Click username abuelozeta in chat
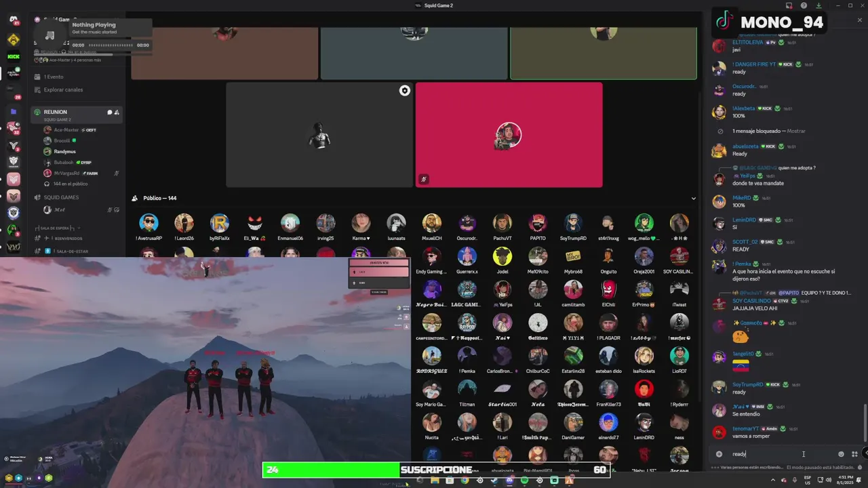Image resolution: width=868 pixels, height=488 pixels. 745,146
